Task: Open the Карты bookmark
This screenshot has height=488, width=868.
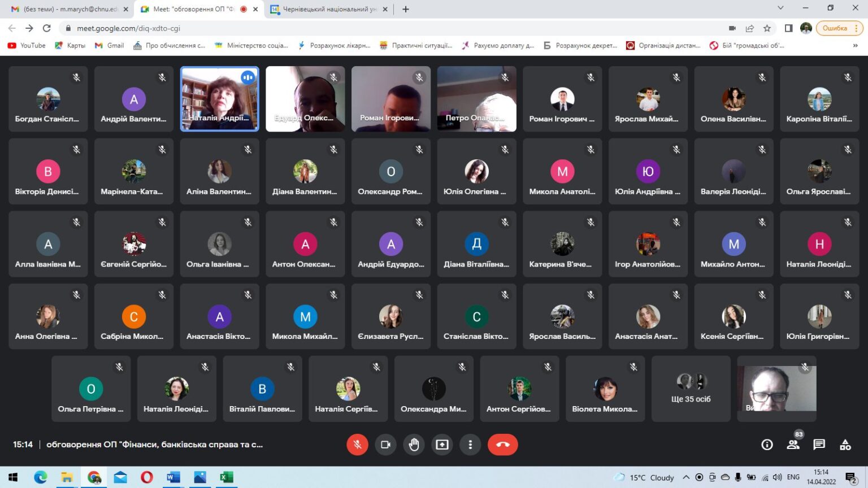Action: (70, 46)
